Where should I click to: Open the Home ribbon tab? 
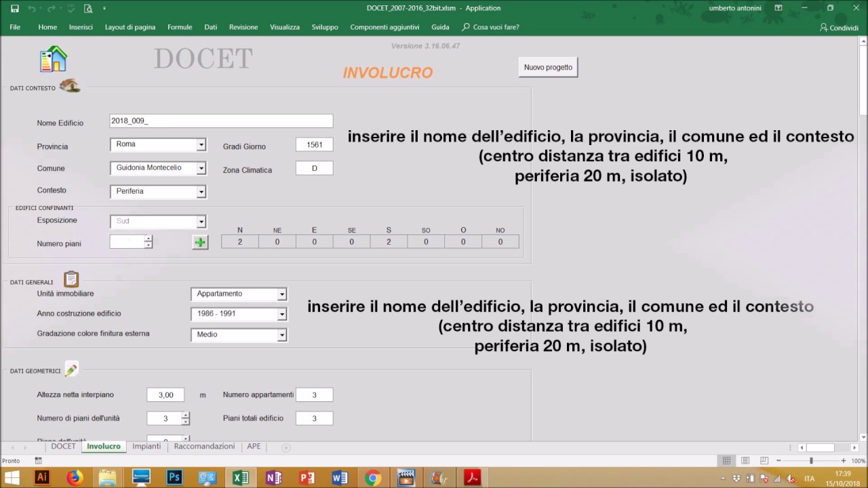[x=47, y=27]
